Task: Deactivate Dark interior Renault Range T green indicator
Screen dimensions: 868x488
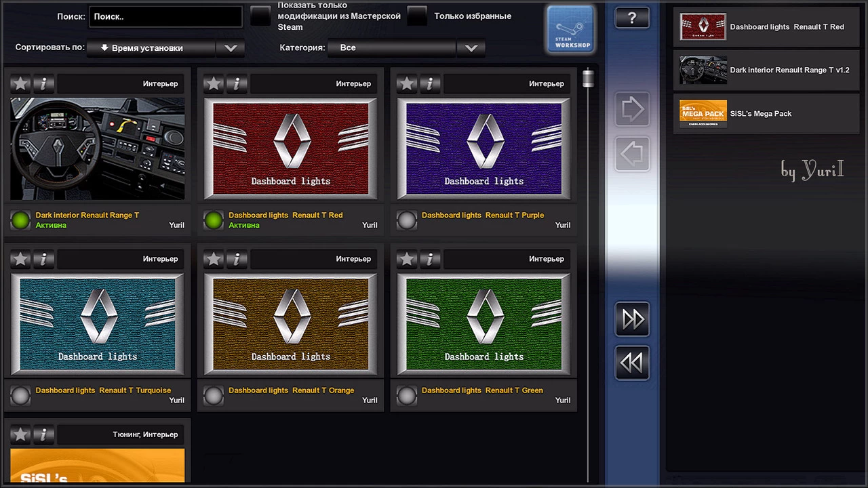Action: [21, 220]
